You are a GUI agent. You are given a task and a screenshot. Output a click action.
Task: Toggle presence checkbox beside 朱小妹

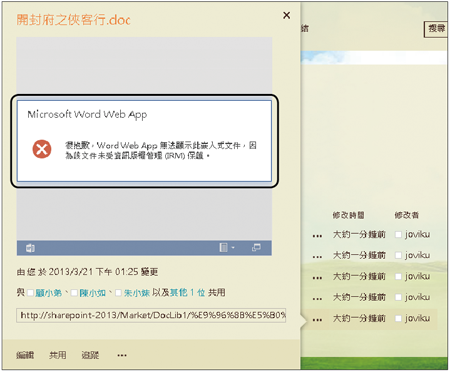coord(118,293)
